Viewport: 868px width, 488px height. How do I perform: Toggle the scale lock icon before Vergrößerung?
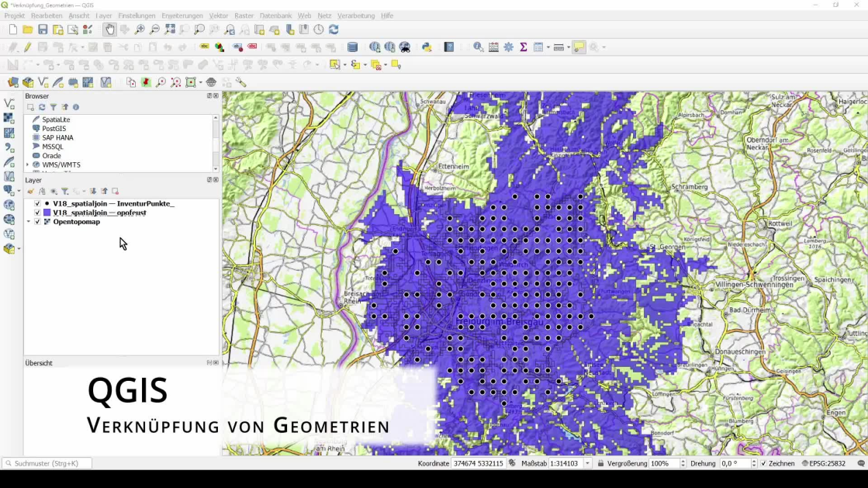point(600,463)
